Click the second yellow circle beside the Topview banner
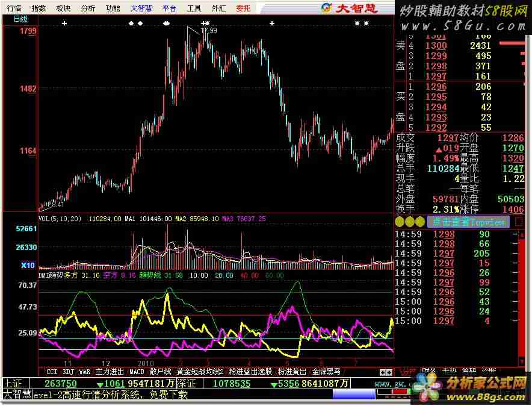532x406 pixels. [410, 222]
